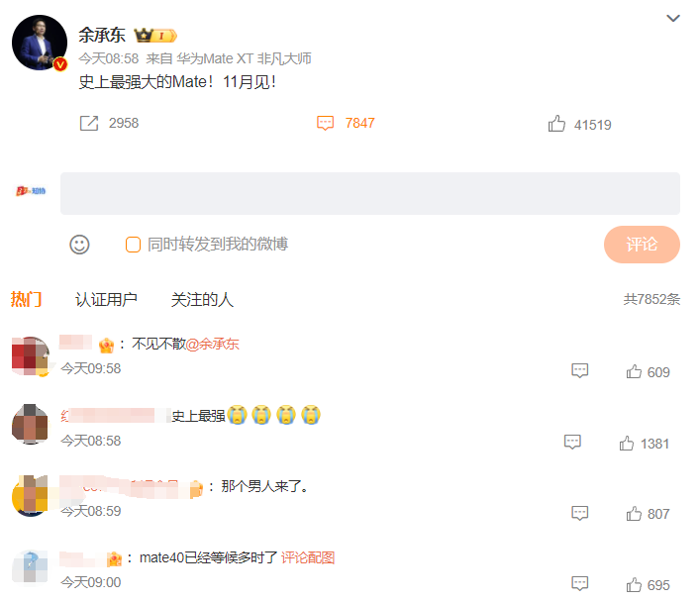The image size is (700, 601).
Task: Focus the comment text input box
Action: 370,193
